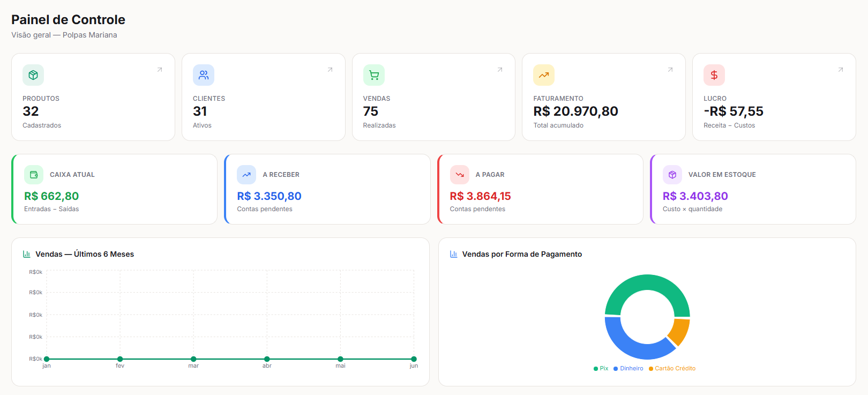Viewport: 868px width, 395px height.
Task: Click the Custo × quantidade caption
Action: tap(692, 209)
